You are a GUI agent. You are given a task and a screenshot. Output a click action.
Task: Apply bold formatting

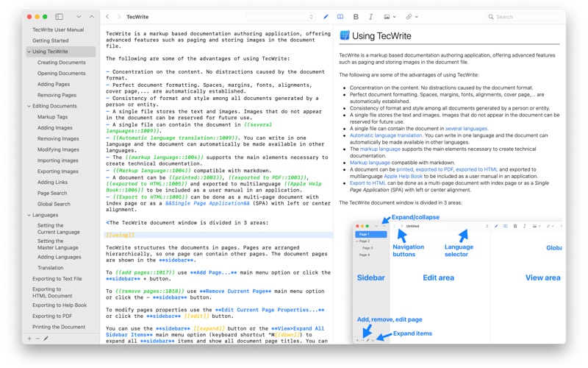point(356,16)
